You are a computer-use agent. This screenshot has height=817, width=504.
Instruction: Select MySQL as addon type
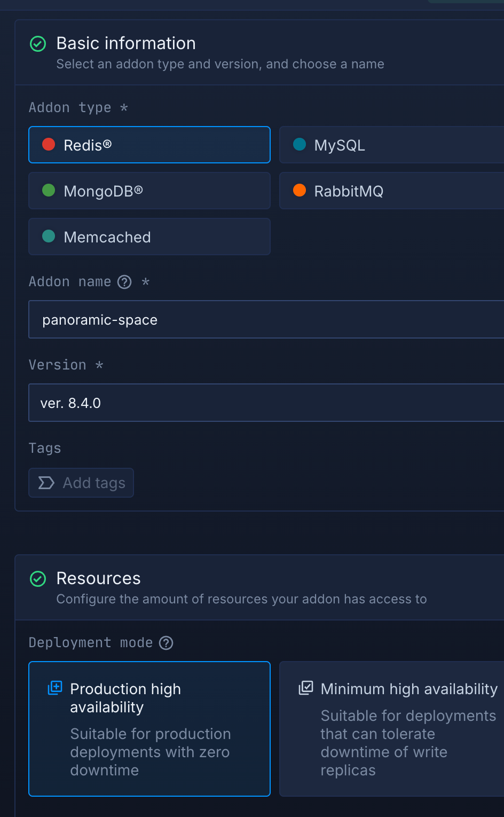pos(391,145)
